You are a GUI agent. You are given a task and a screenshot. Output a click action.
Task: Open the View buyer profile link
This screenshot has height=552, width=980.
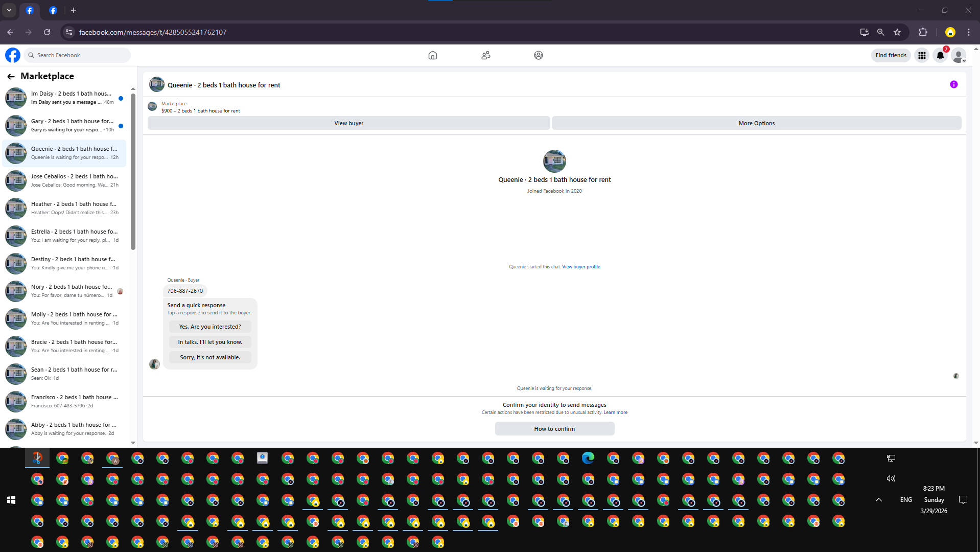581,267
